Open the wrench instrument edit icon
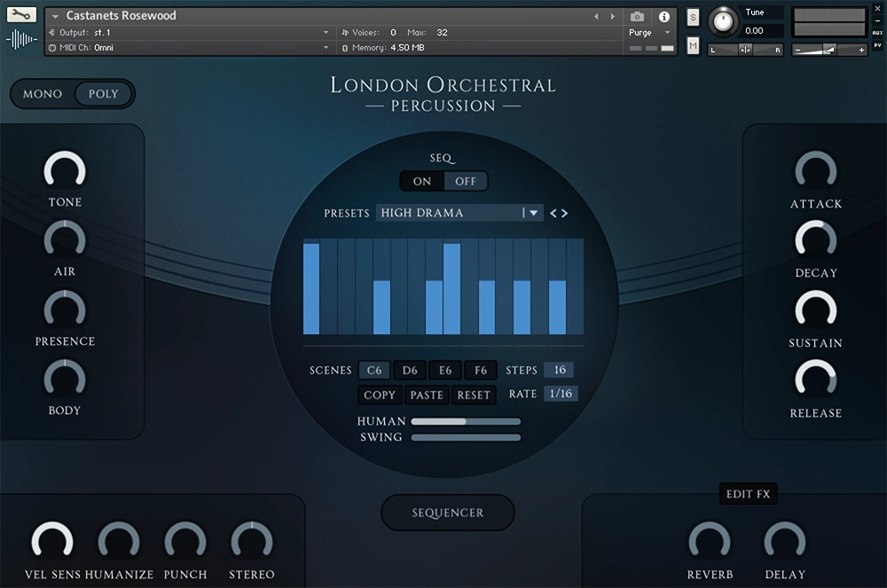Screen dimensions: 887x588 click(21, 15)
